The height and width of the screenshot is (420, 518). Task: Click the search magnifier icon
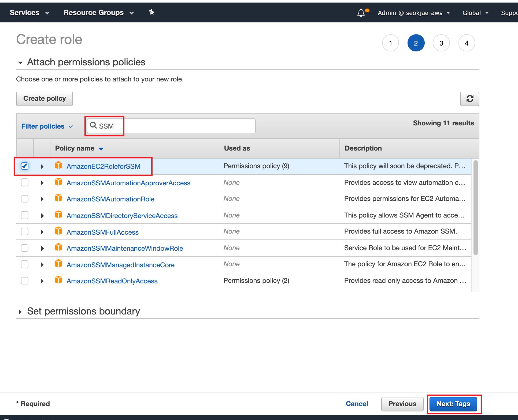(x=93, y=125)
